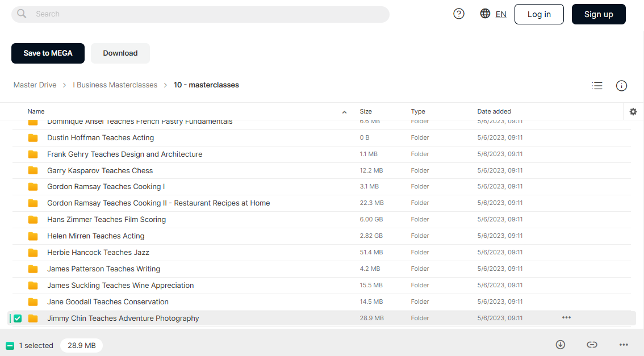Toggle the selection checkbox beside '1 selected'
644x356 pixels.
pos(10,346)
